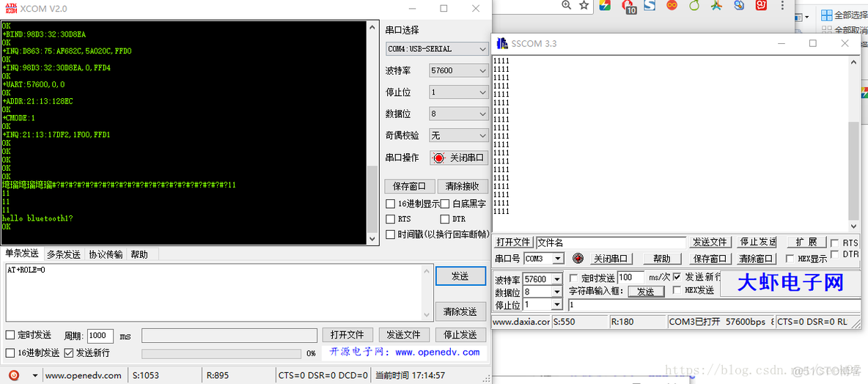Click the red power icon in XCOM status bar
The height and width of the screenshot is (384, 868).
pyautogui.click(x=15, y=375)
